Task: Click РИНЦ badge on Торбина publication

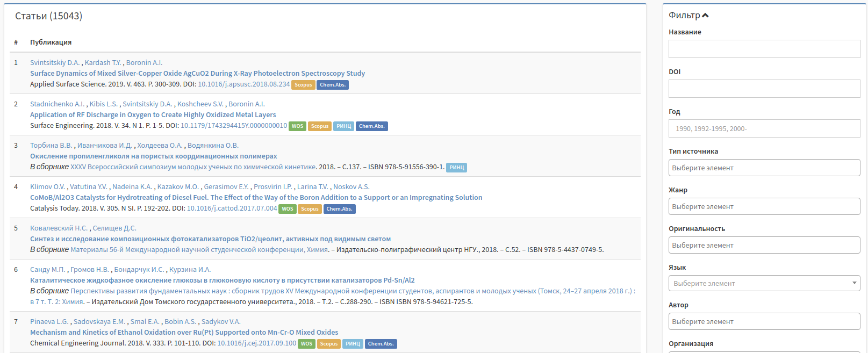Action: [x=456, y=168]
